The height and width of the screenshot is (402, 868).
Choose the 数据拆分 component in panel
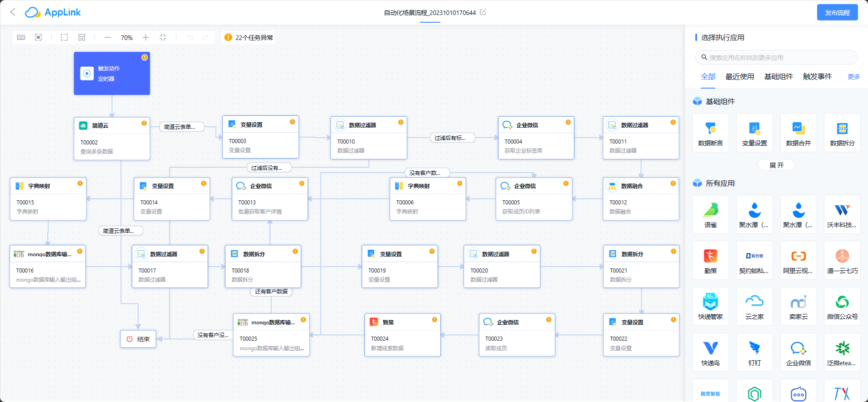point(842,133)
